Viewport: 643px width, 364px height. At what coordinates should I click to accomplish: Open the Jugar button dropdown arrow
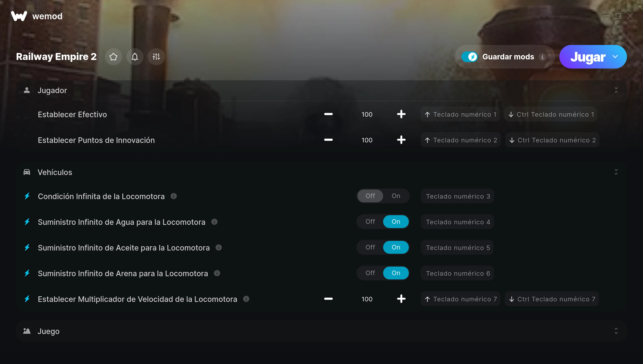pyautogui.click(x=615, y=57)
